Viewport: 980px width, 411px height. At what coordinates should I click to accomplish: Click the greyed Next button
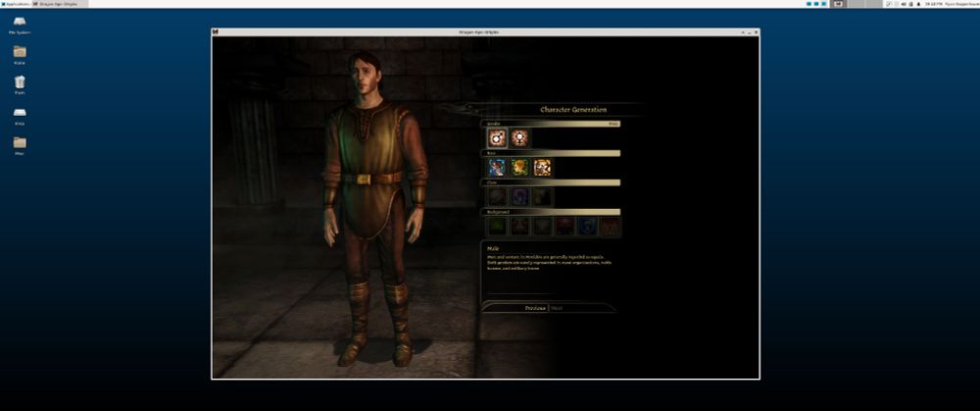[557, 308]
